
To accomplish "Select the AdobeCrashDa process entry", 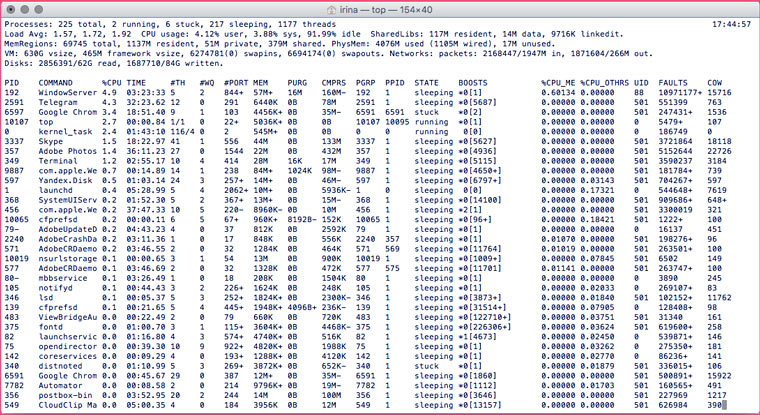I will (x=68, y=239).
